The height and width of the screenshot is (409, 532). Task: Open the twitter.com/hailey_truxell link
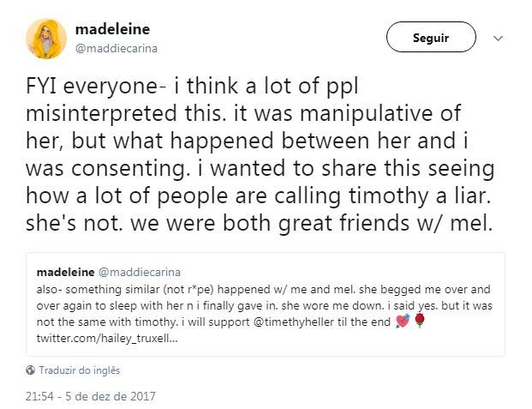pyautogui.click(x=107, y=339)
